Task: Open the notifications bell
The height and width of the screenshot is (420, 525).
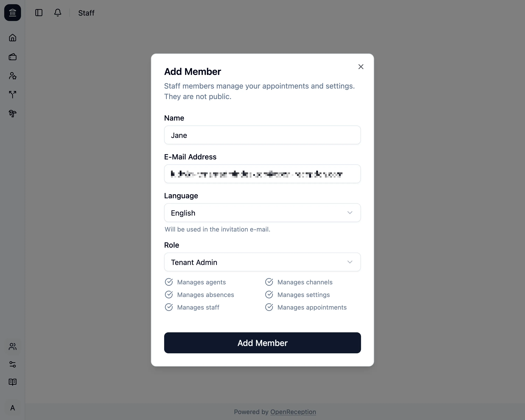Action: click(58, 13)
